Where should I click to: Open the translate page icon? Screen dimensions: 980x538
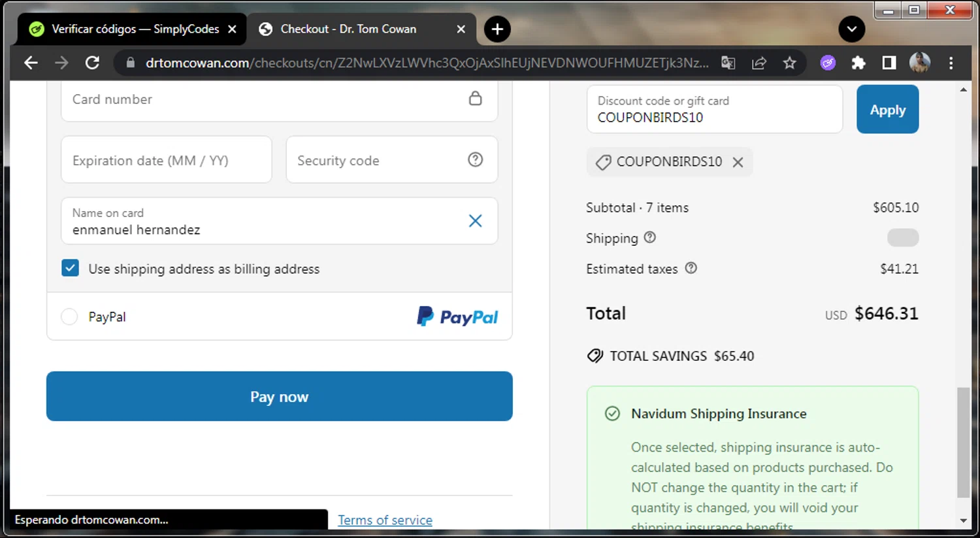[728, 63]
